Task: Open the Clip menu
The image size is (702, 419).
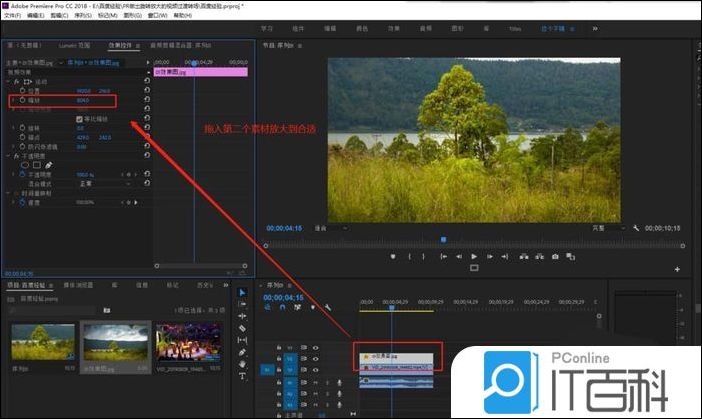Action: pyautogui.click(x=59, y=15)
